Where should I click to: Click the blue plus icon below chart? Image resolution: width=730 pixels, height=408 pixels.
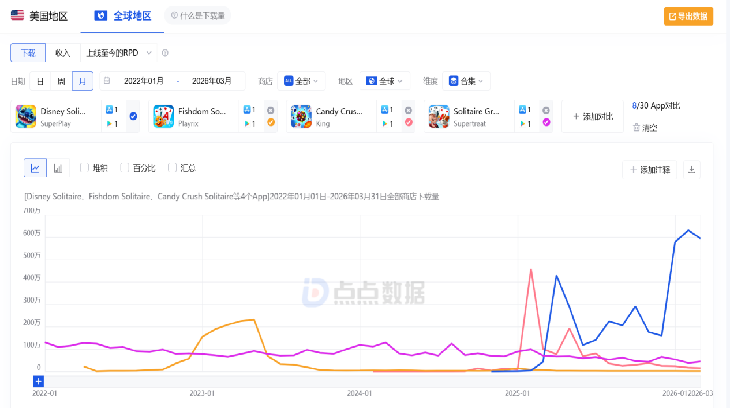pos(38,381)
